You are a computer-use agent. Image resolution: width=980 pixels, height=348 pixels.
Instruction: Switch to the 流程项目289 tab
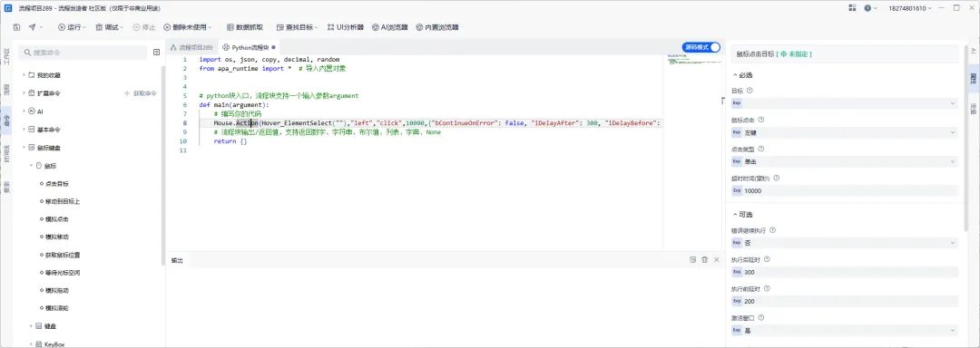click(x=191, y=47)
